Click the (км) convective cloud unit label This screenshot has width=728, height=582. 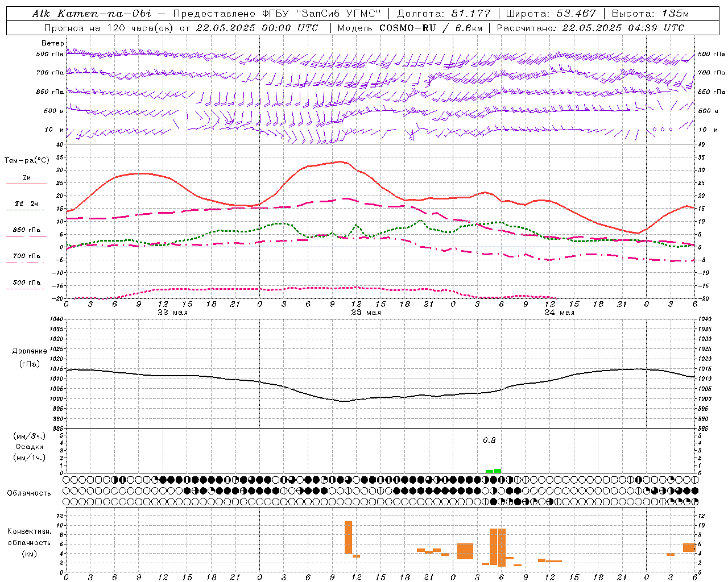pyautogui.click(x=29, y=554)
